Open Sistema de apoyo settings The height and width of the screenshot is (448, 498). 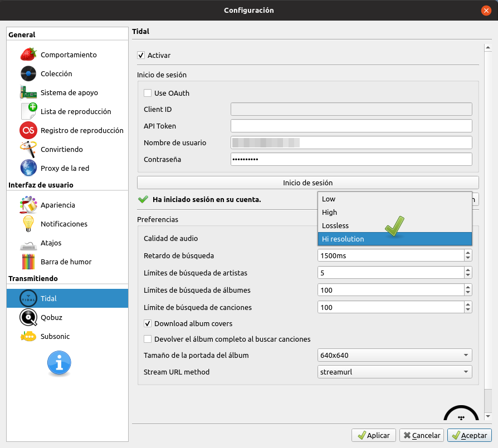(67, 92)
